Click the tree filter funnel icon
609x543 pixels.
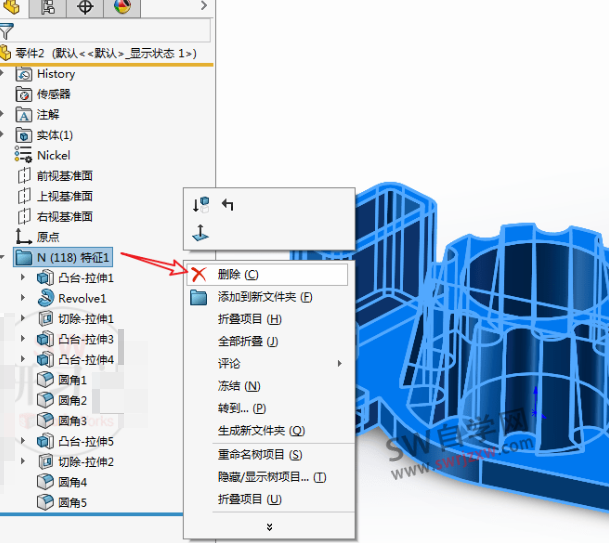7,31
